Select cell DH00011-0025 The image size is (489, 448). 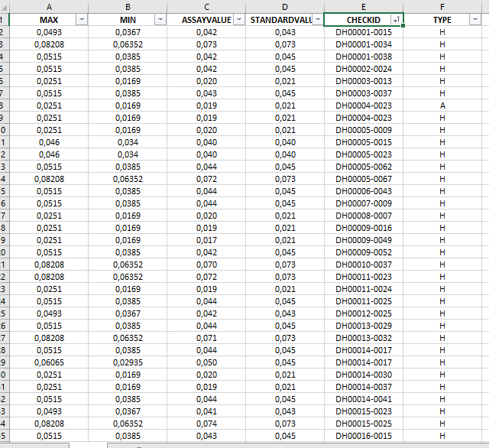364,301
